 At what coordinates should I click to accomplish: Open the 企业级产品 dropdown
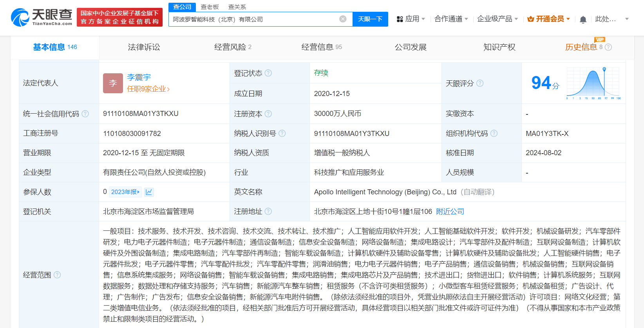(497, 19)
